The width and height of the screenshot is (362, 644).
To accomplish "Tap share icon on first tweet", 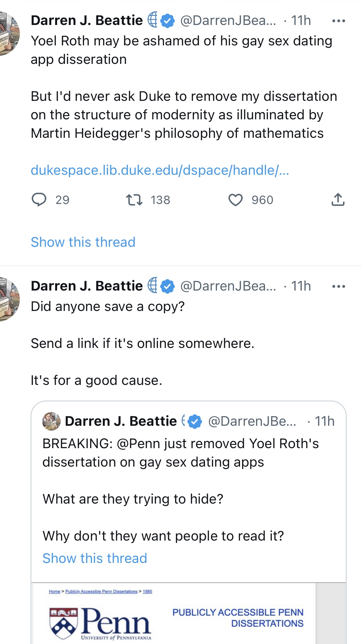I will pos(338,199).
